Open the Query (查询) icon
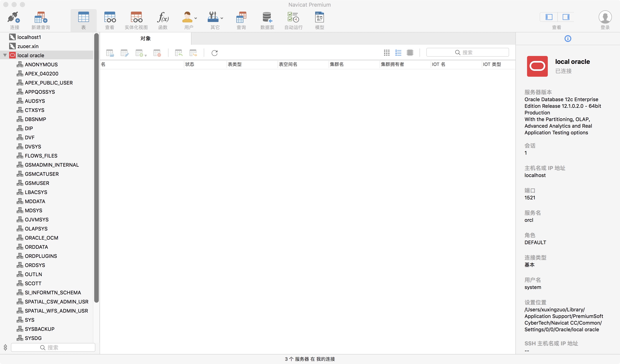 point(241,17)
